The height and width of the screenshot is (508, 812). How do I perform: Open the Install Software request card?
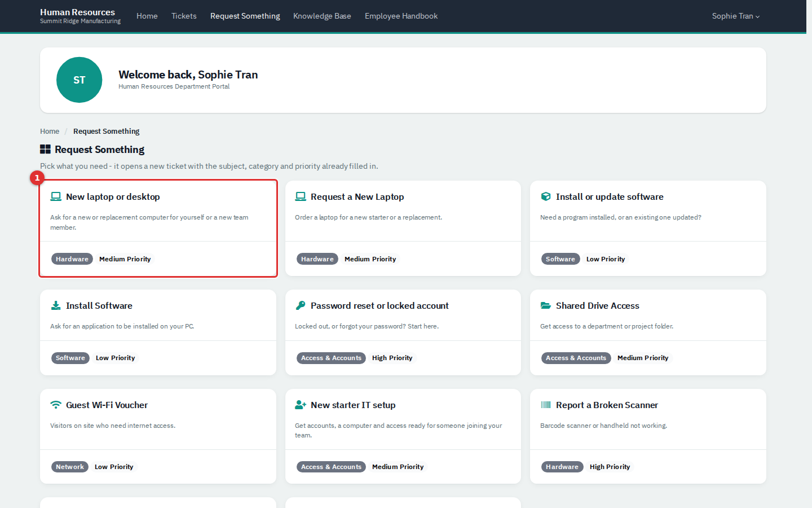coord(158,332)
